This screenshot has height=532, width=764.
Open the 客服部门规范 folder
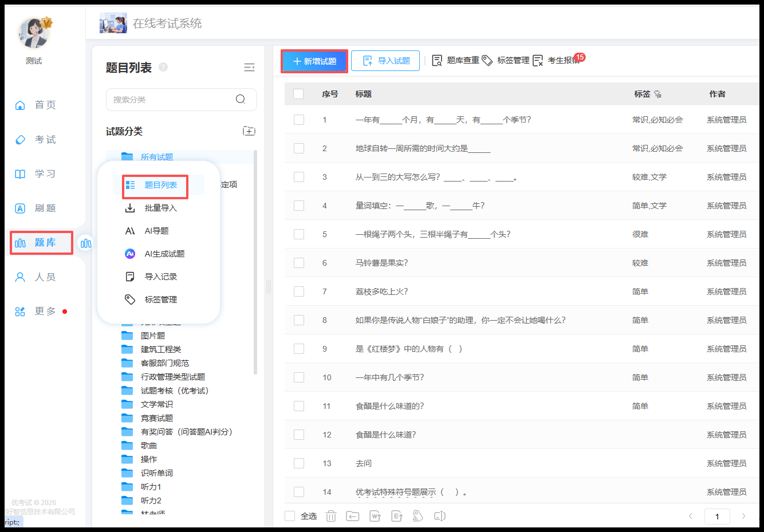(x=165, y=363)
